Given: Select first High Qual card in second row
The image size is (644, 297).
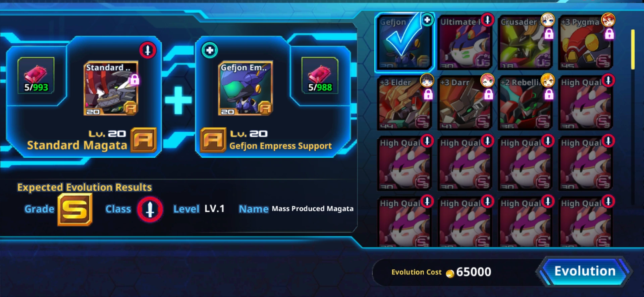Looking at the screenshot, I should pos(586,103).
